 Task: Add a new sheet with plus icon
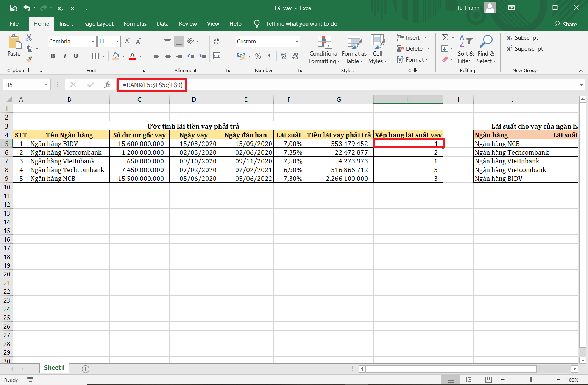(x=86, y=369)
